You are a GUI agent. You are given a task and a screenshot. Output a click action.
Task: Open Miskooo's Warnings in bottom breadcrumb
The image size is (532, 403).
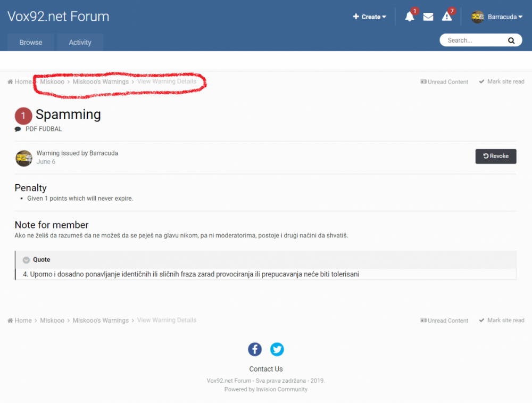click(x=101, y=320)
